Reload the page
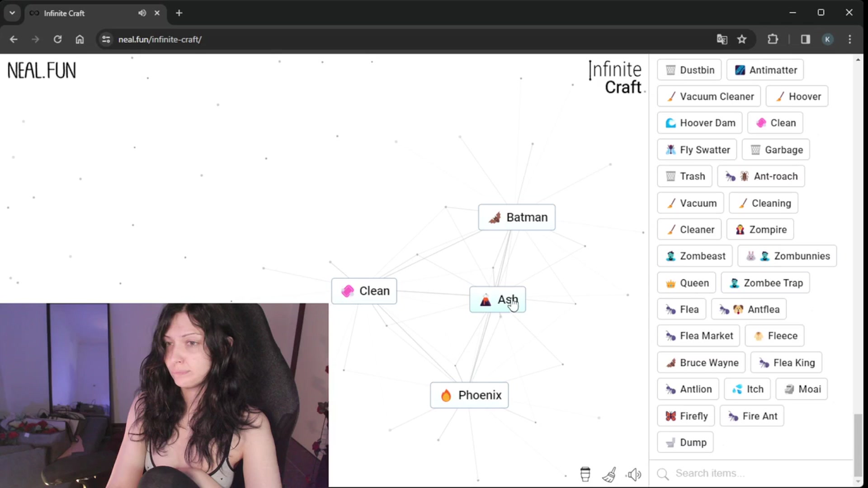 (x=57, y=39)
